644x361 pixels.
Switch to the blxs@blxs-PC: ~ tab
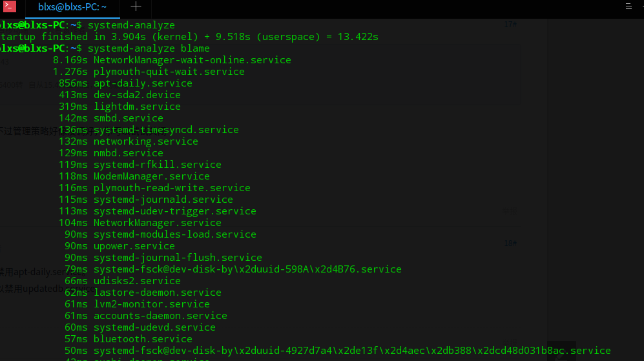click(x=72, y=6)
